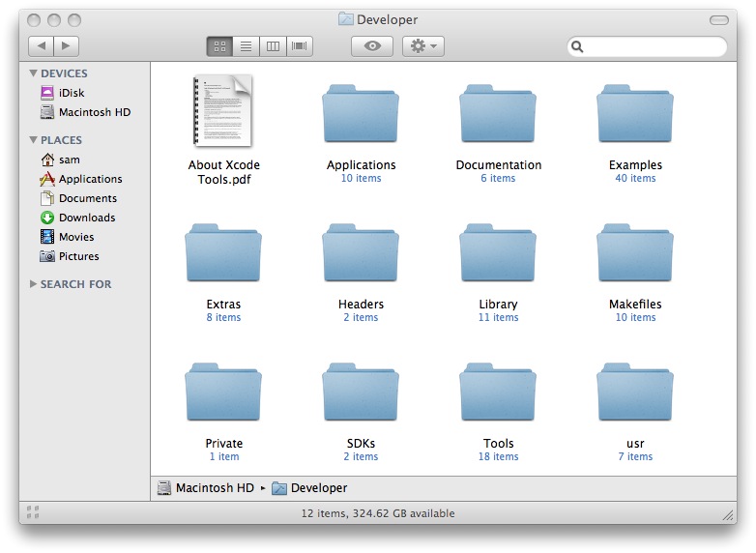This screenshot has height=553, width=756.
Task: Click the Developer folder icon in title bar
Action: (346, 19)
